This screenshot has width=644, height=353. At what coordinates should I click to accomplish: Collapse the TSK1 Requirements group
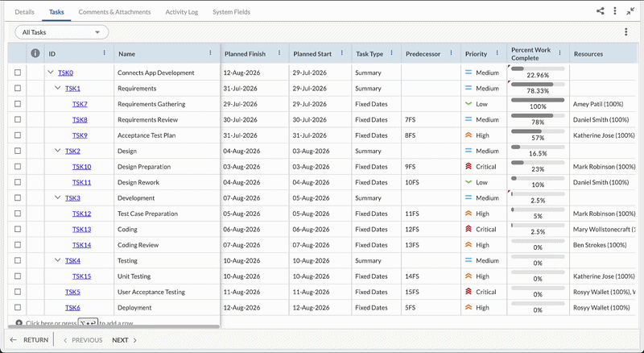[x=58, y=88]
